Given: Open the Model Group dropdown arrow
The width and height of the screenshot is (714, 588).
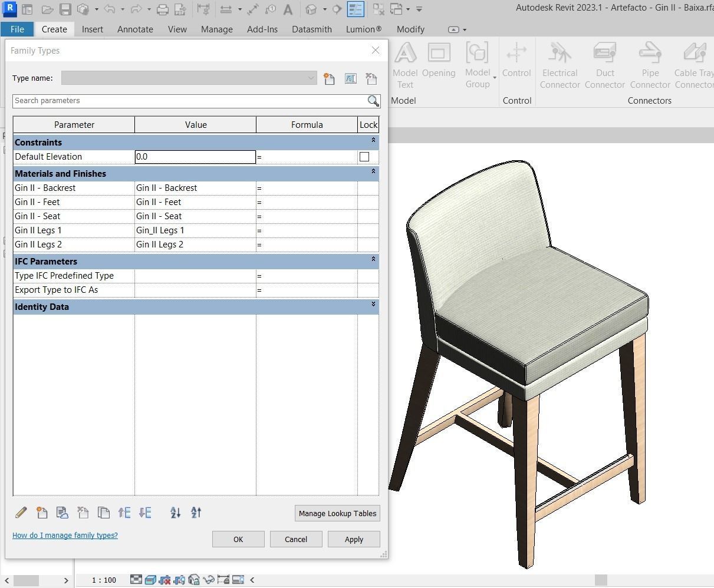Looking at the screenshot, I should click(x=495, y=78).
